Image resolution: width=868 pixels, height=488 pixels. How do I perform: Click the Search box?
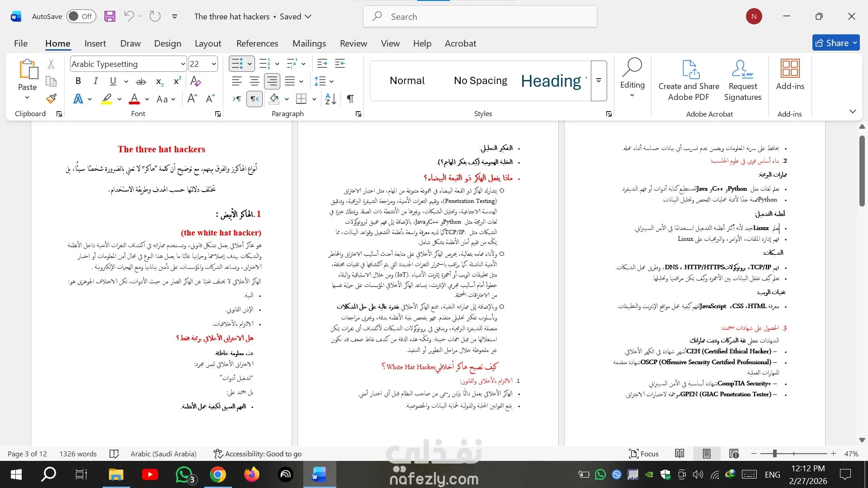click(x=480, y=17)
